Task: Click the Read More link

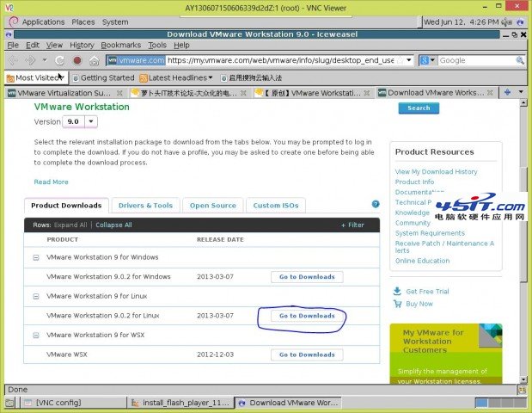Action: (x=51, y=182)
